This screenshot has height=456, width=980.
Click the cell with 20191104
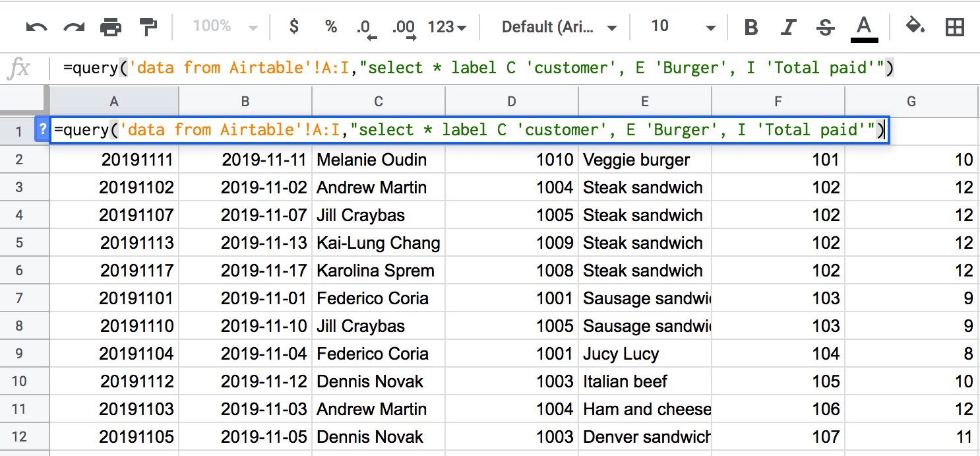[115, 354]
